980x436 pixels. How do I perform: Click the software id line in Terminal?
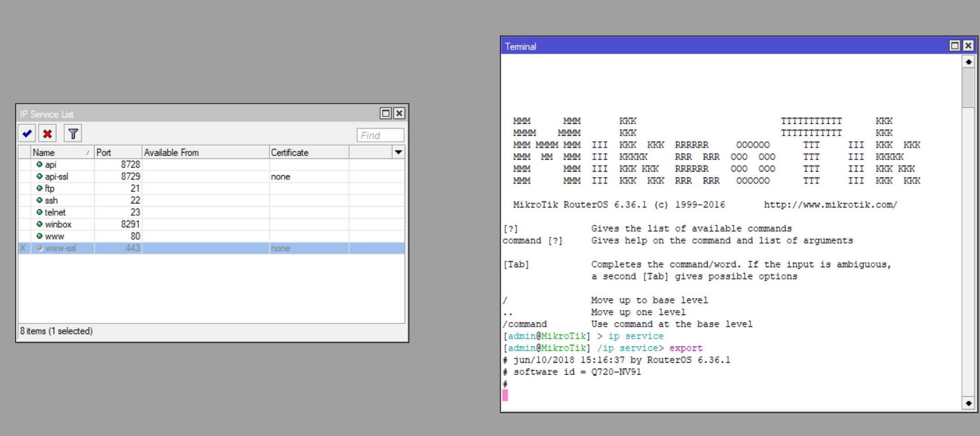(x=572, y=372)
